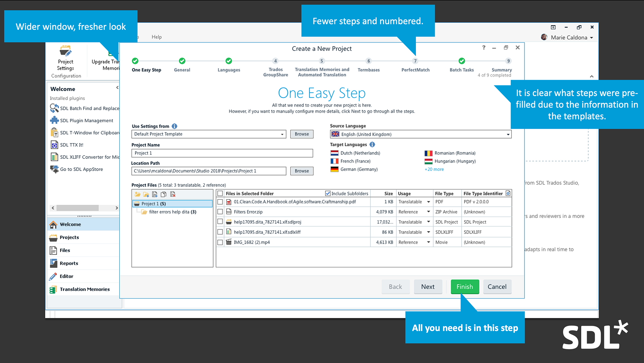Image resolution: width=644 pixels, height=363 pixels.
Task: Click the Project Name input field
Action: 222,153
